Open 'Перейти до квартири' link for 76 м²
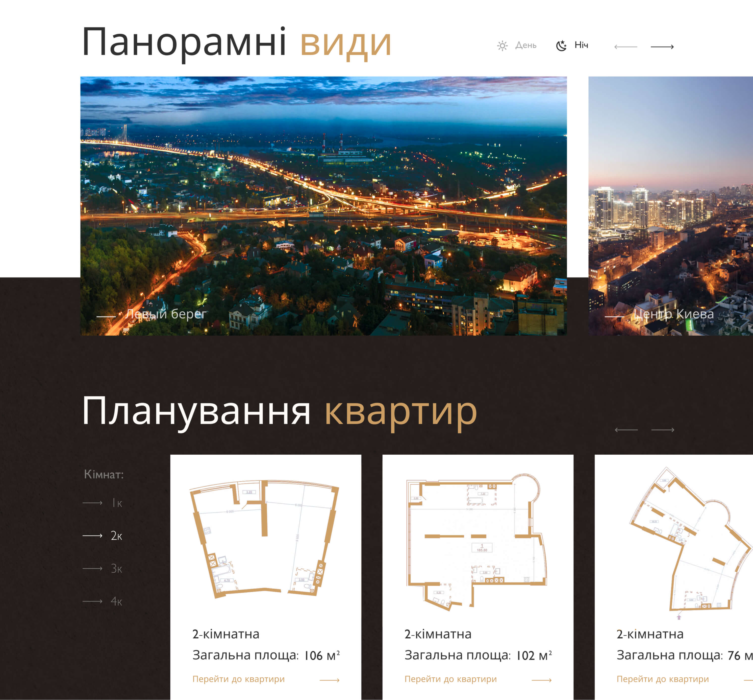The image size is (753, 700). tap(663, 679)
